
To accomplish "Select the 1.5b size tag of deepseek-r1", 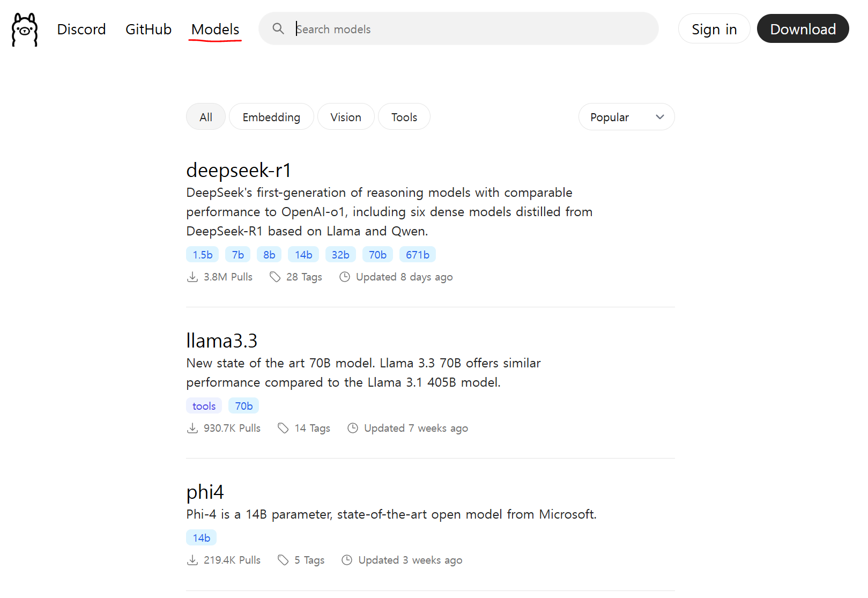I will click(x=203, y=255).
